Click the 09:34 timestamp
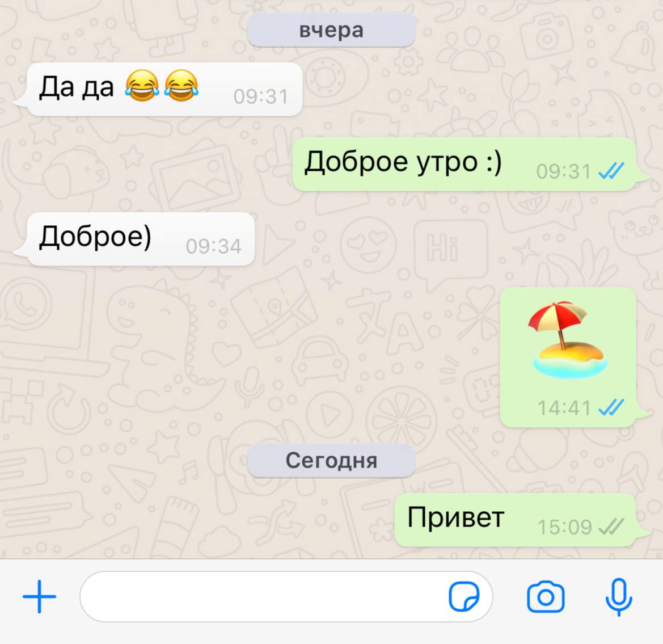The height and width of the screenshot is (644, 663). 213,246
